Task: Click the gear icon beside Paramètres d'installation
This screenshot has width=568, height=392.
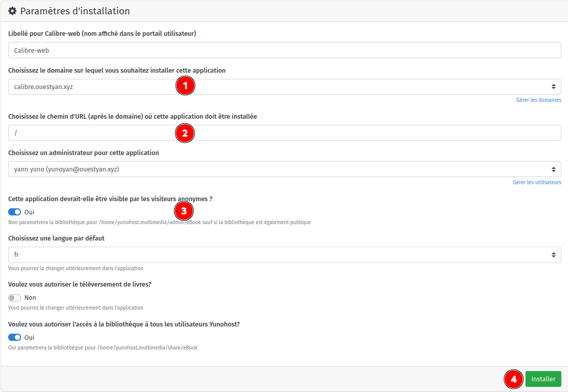Action: pyautogui.click(x=13, y=11)
